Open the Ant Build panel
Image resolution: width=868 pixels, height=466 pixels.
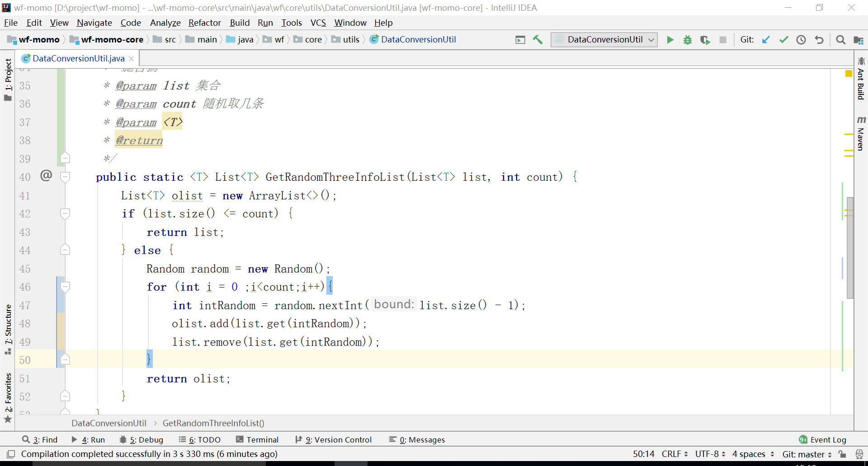click(862, 80)
